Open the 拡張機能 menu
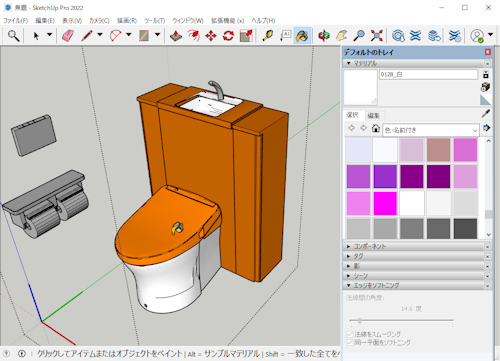 point(227,21)
